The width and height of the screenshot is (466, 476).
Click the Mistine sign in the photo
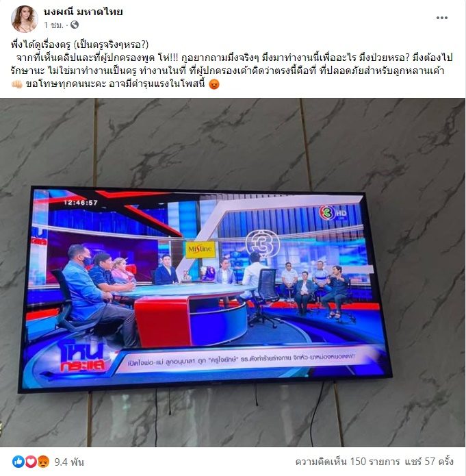point(200,249)
